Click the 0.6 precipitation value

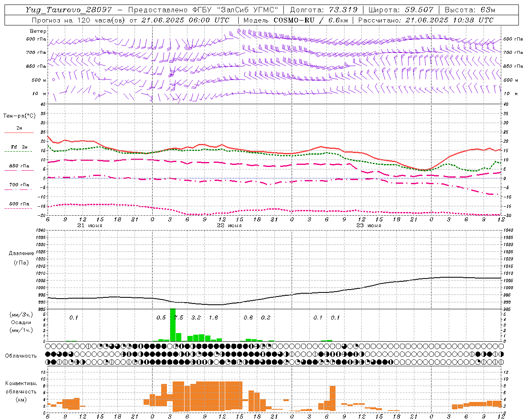pos(248,318)
